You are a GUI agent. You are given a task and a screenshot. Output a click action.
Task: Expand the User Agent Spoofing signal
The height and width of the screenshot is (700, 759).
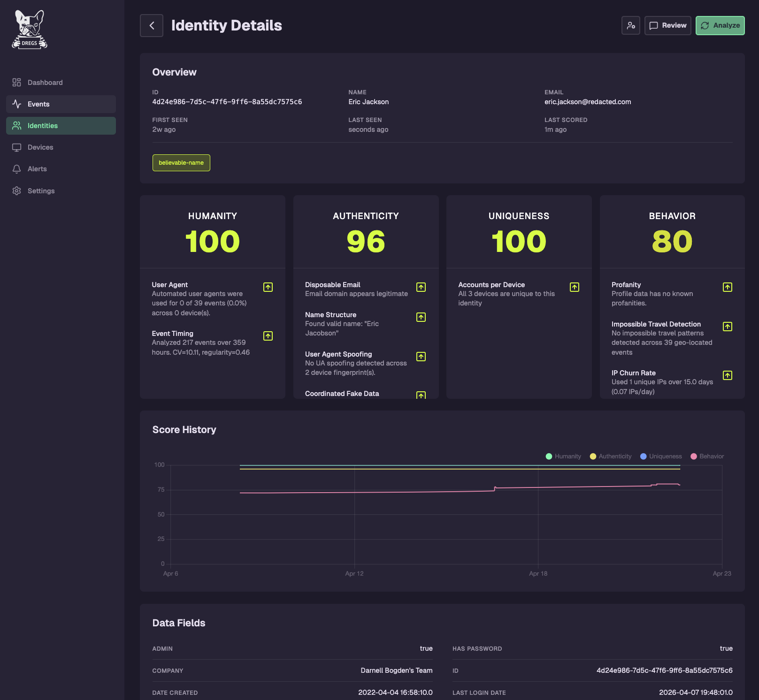coord(421,357)
